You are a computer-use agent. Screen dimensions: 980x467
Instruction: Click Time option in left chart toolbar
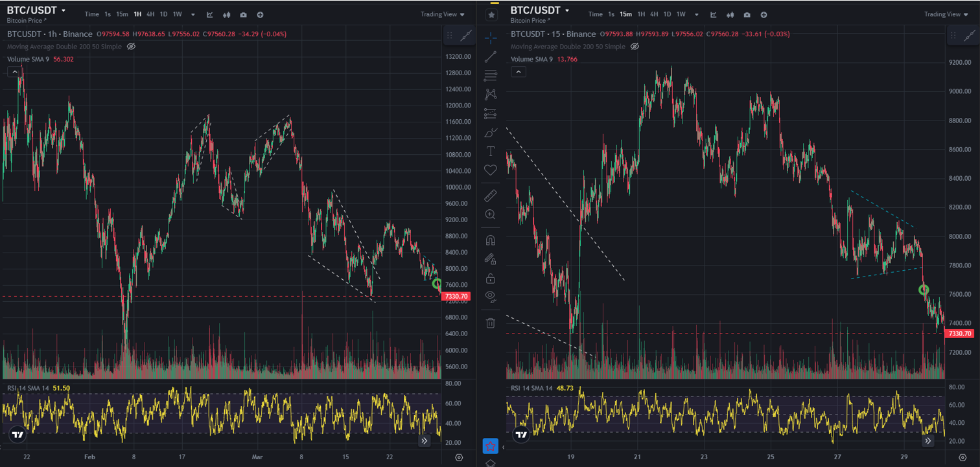click(x=92, y=14)
